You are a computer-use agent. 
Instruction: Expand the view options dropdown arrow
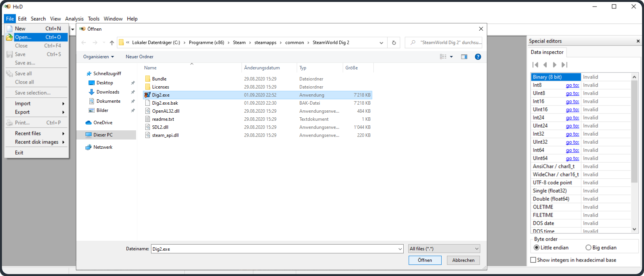click(x=451, y=57)
